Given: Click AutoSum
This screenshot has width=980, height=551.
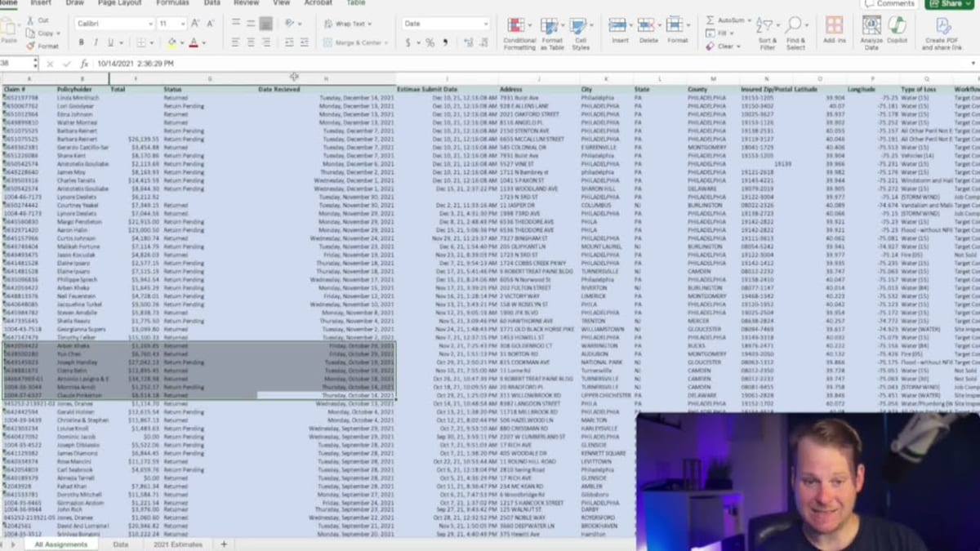Looking at the screenshot, I should tap(728, 20).
